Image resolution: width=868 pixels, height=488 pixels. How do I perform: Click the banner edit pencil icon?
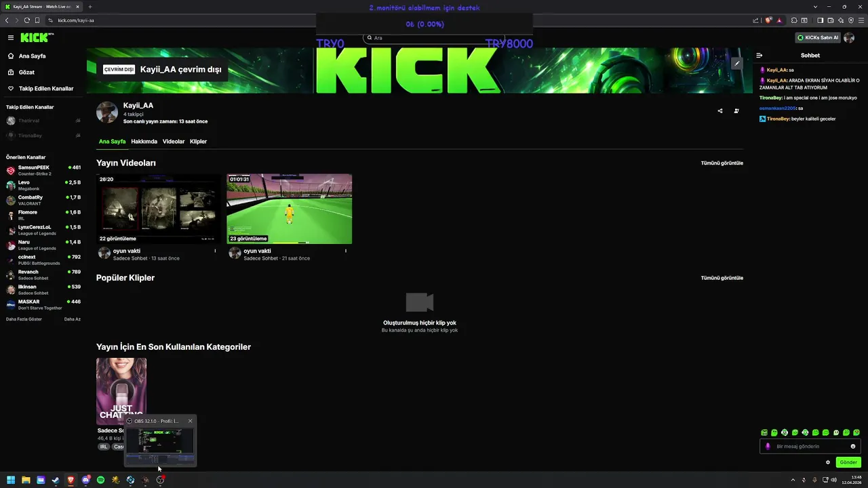(x=737, y=63)
